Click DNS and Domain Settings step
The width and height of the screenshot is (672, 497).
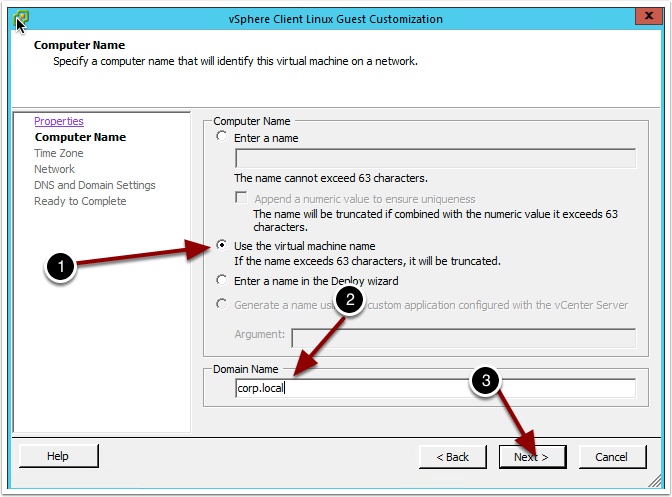(95, 185)
